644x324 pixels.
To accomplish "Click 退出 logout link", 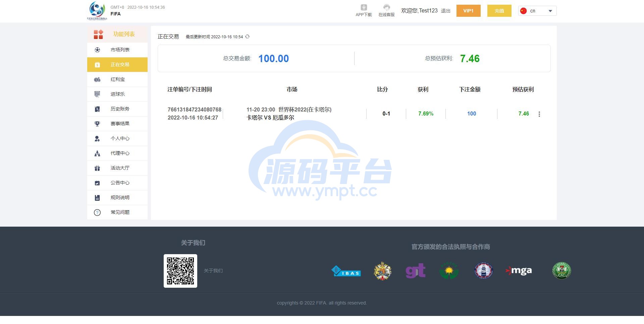I will click(446, 11).
